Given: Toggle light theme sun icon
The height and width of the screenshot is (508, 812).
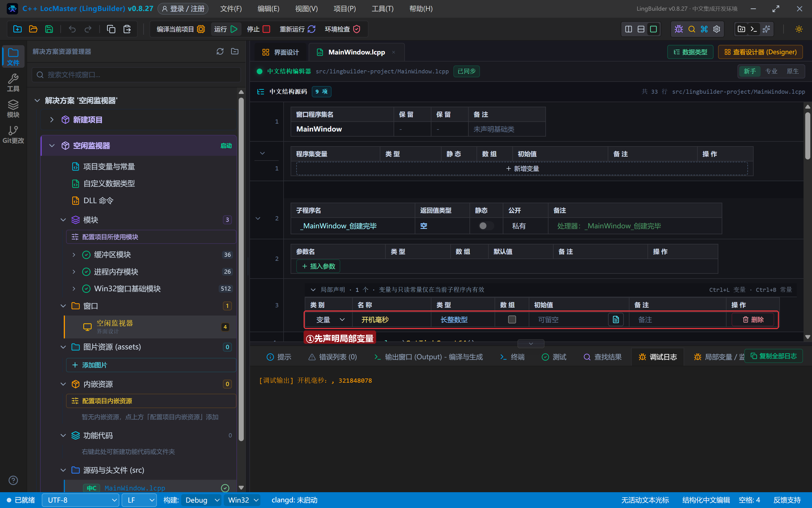Looking at the screenshot, I should coord(799,29).
